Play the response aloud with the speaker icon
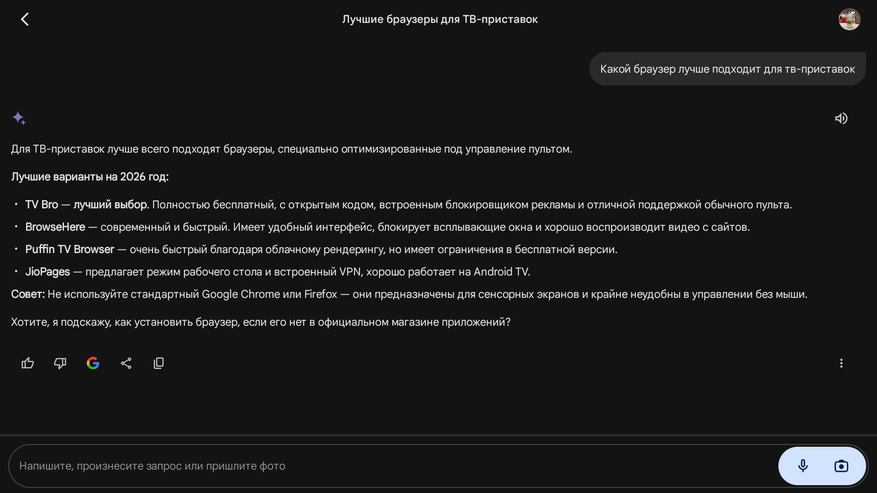 click(x=841, y=118)
